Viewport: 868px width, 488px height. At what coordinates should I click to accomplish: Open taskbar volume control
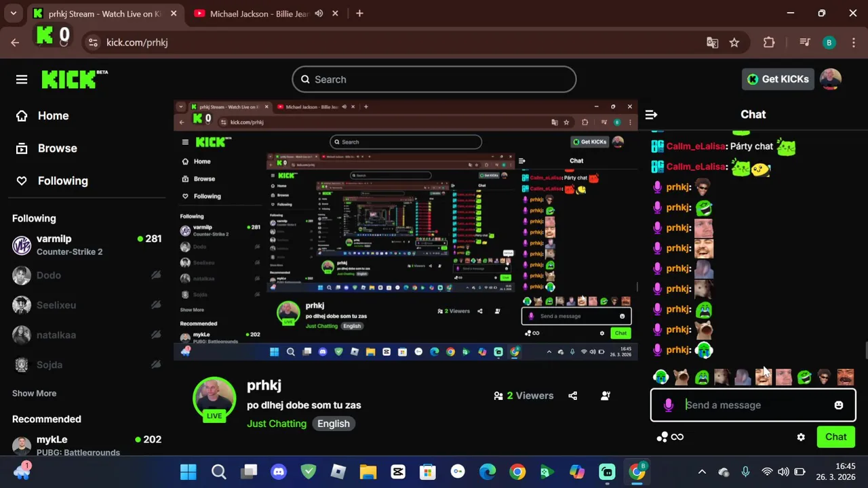coord(783,472)
